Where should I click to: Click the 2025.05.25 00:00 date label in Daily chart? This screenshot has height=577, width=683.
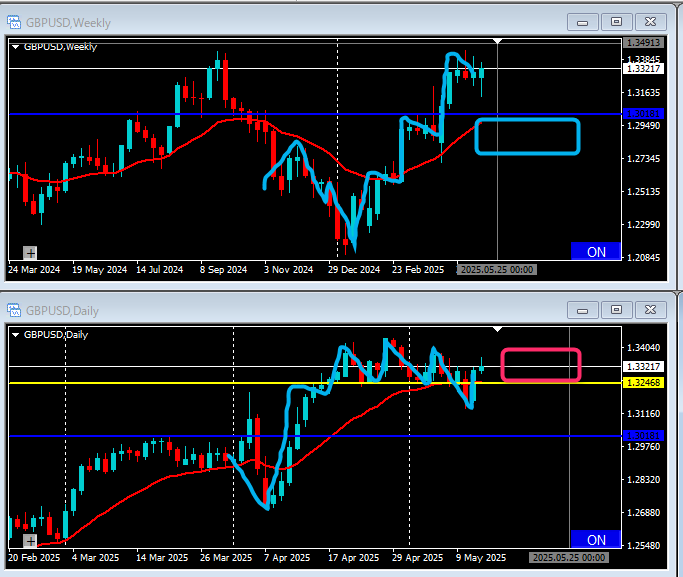pos(569,557)
